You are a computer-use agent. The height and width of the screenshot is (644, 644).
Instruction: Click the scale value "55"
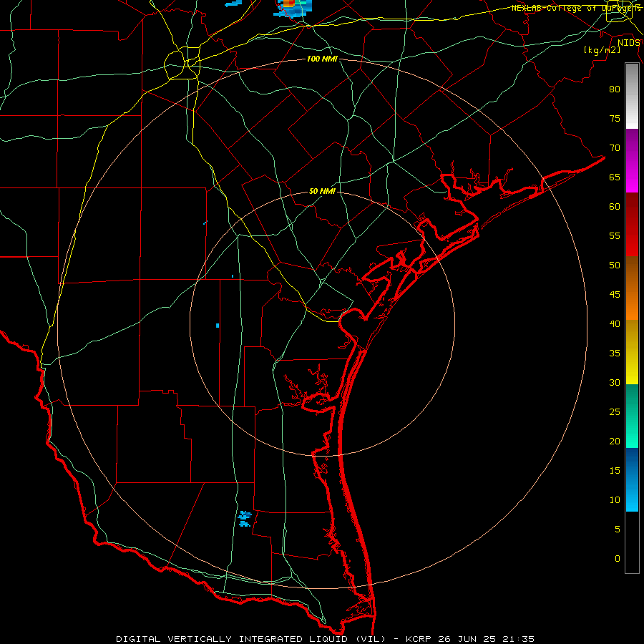pos(615,235)
